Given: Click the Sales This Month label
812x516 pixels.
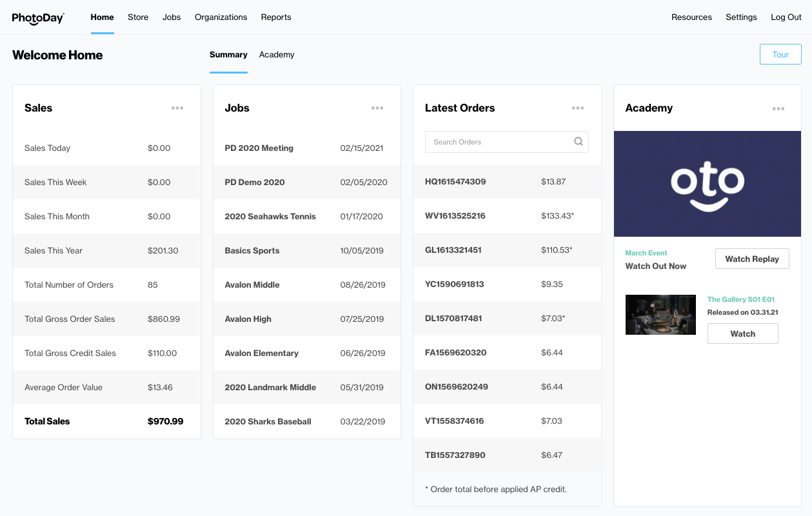Looking at the screenshot, I should tap(57, 216).
